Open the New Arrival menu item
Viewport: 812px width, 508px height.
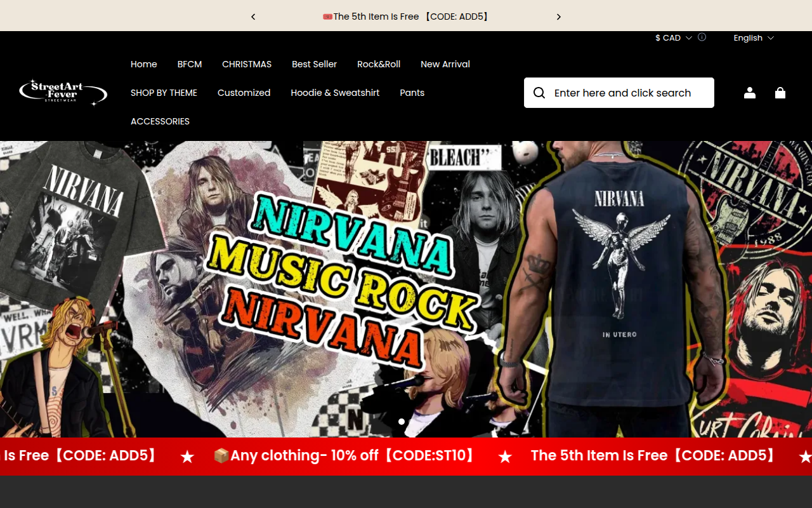[445, 64]
